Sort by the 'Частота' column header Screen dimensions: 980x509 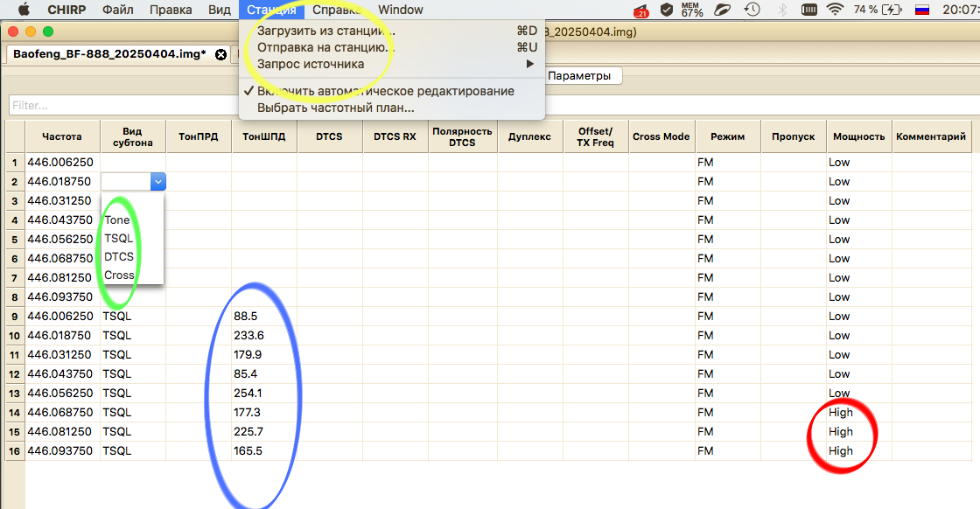[62, 136]
